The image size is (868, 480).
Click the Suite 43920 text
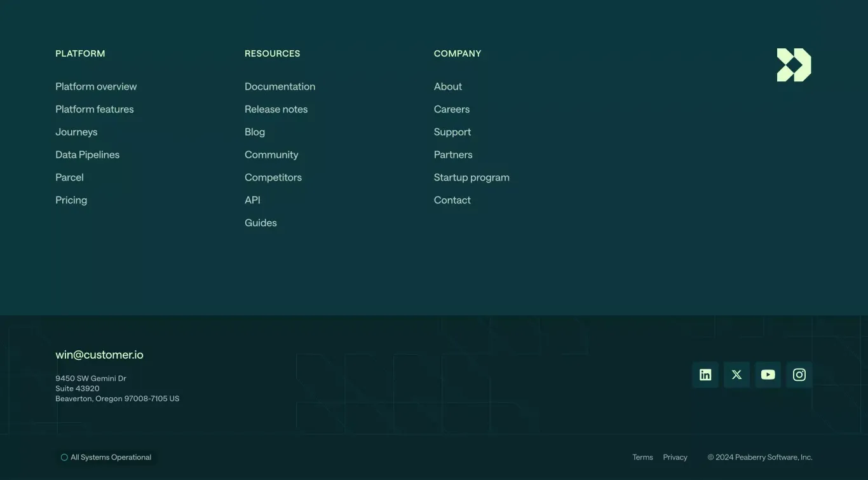tap(78, 388)
